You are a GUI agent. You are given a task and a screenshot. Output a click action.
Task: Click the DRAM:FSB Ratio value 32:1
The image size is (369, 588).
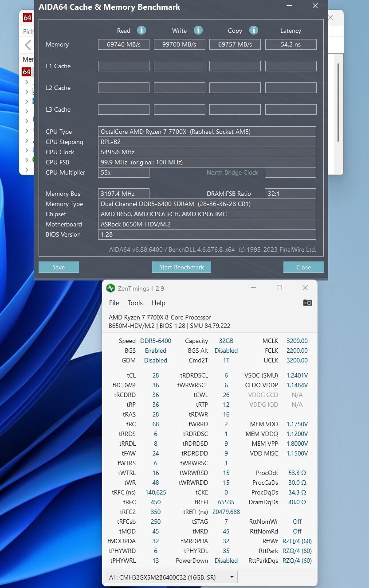(290, 194)
